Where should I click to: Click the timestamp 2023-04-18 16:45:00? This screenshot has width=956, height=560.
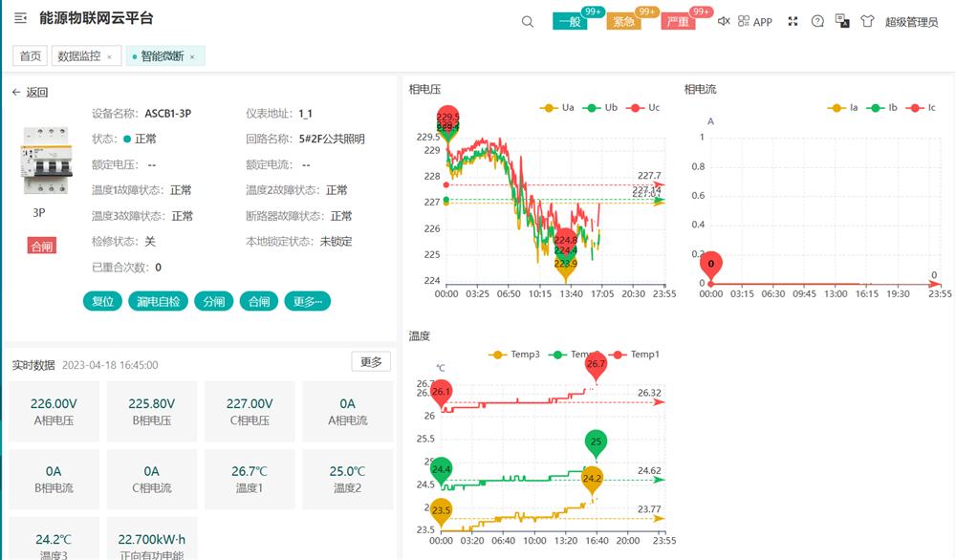110,365
